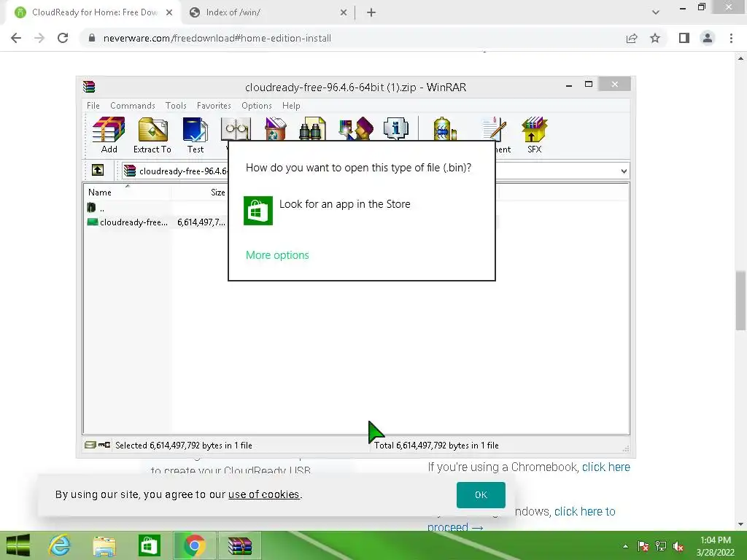747x560 pixels.
Task: Open the Commands menu
Action: [x=133, y=105]
